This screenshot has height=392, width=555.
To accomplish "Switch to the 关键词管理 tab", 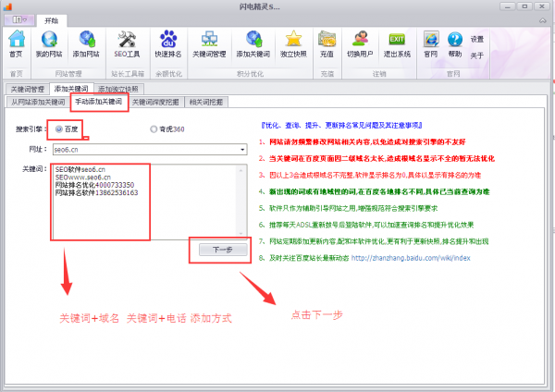I will [28, 89].
